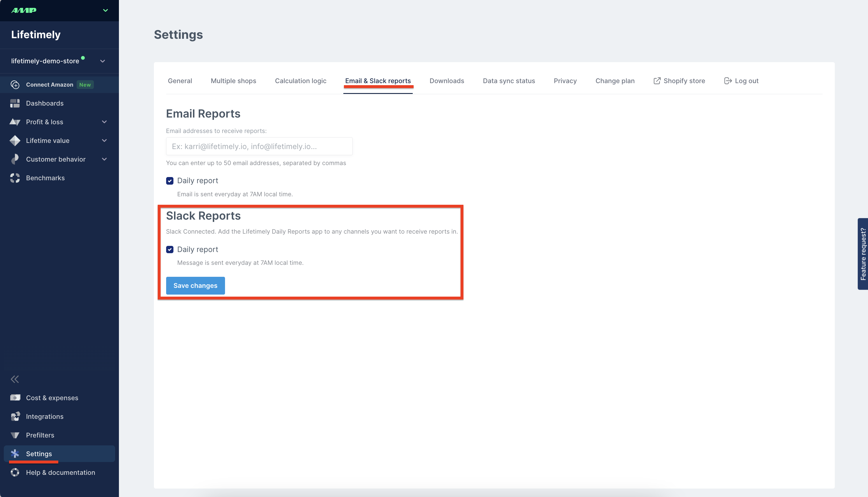Click 'Email is sent everyday at 7AM' text
Viewport: 868px width, 497px height.
tap(235, 194)
